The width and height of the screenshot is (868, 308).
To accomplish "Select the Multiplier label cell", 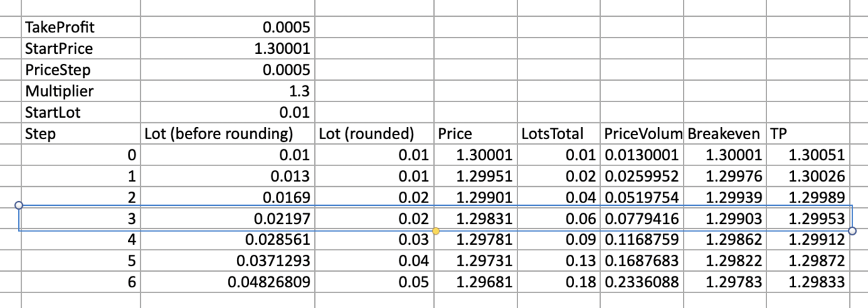I will [79, 90].
